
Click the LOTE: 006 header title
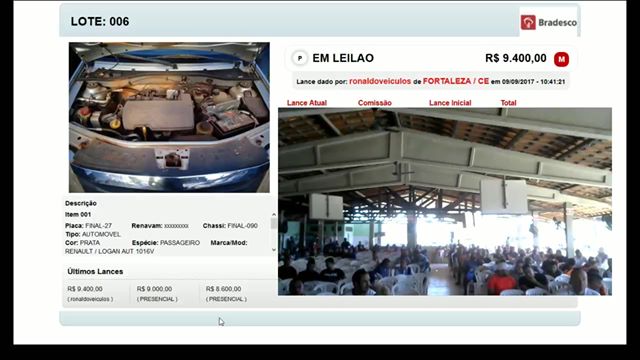point(100,22)
